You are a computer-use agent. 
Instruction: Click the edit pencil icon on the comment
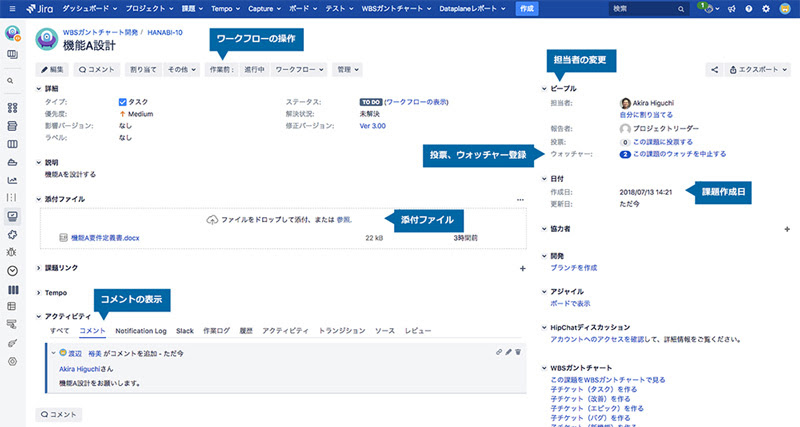[x=508, y=352]
